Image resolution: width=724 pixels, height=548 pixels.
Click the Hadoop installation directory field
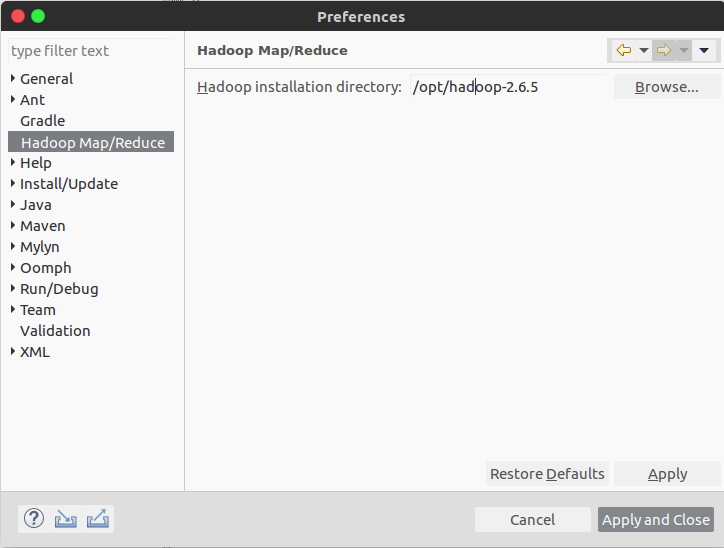tap(507, 87)
